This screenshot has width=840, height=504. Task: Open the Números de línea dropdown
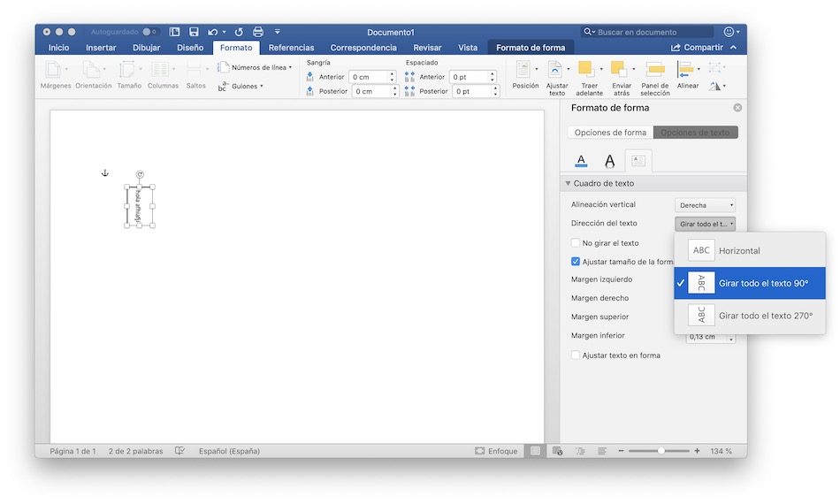256,67
